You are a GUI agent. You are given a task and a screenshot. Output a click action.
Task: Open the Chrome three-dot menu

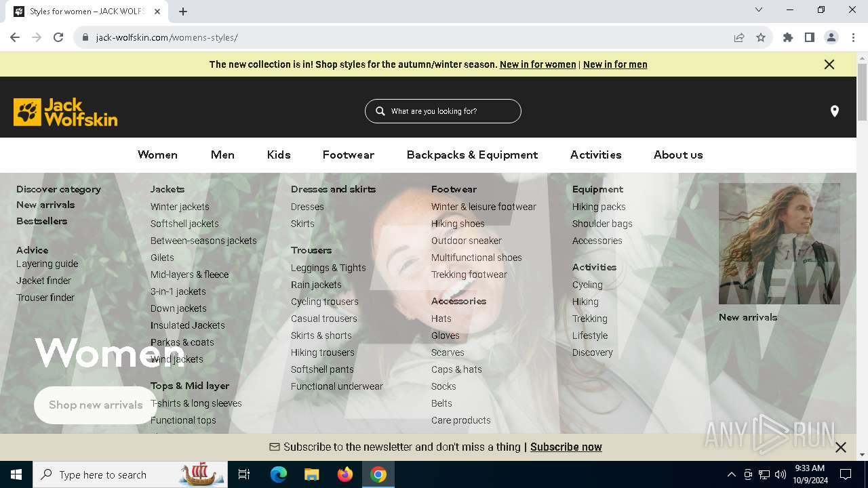pos(853,37)
